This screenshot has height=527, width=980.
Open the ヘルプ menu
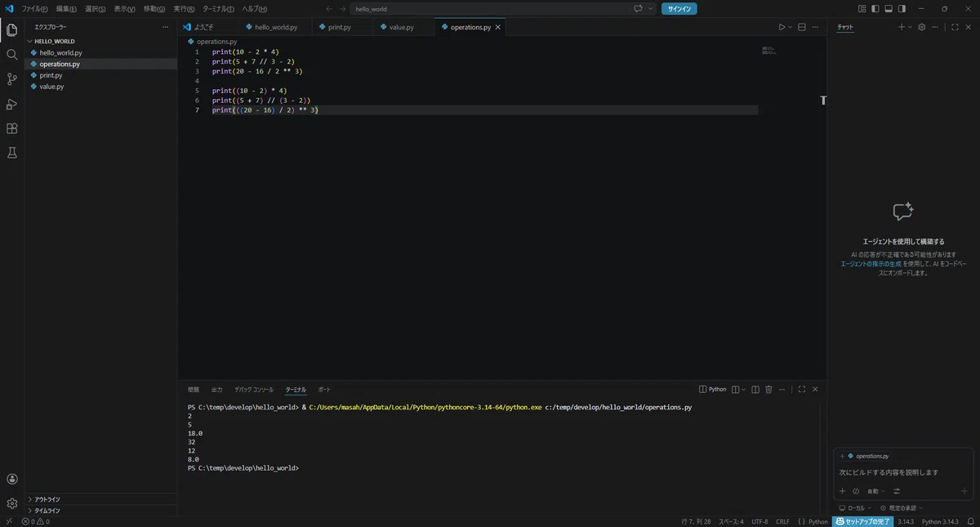(254, 9)
